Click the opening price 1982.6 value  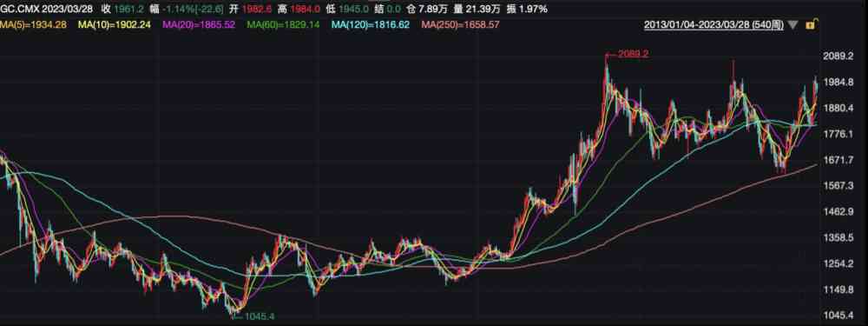coord(258,9)
